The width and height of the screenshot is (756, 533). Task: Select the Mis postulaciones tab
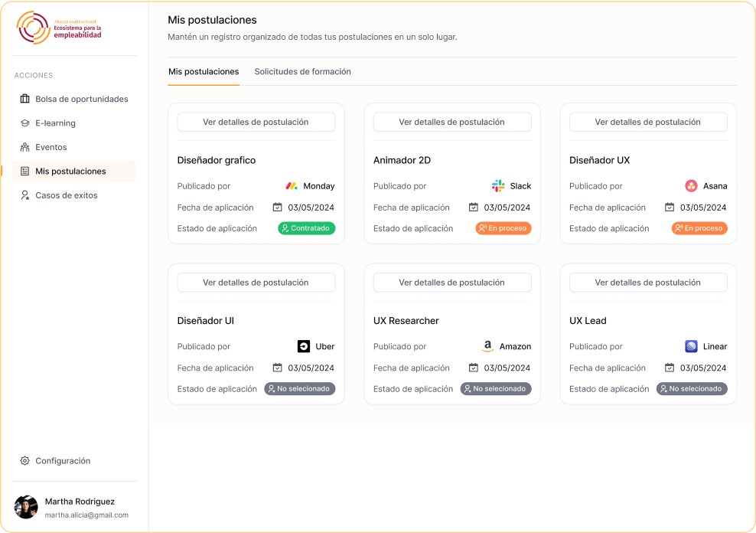(204, 71)
